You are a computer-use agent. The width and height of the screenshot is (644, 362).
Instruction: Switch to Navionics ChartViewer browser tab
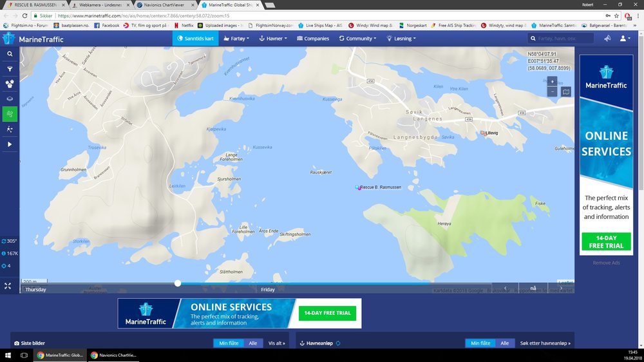[166, 5]
